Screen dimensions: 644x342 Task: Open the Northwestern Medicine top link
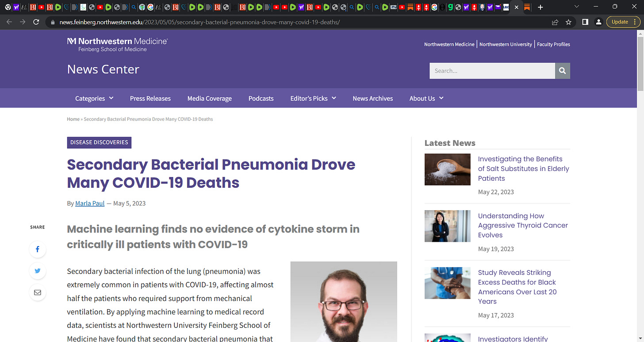click(449, 44)
